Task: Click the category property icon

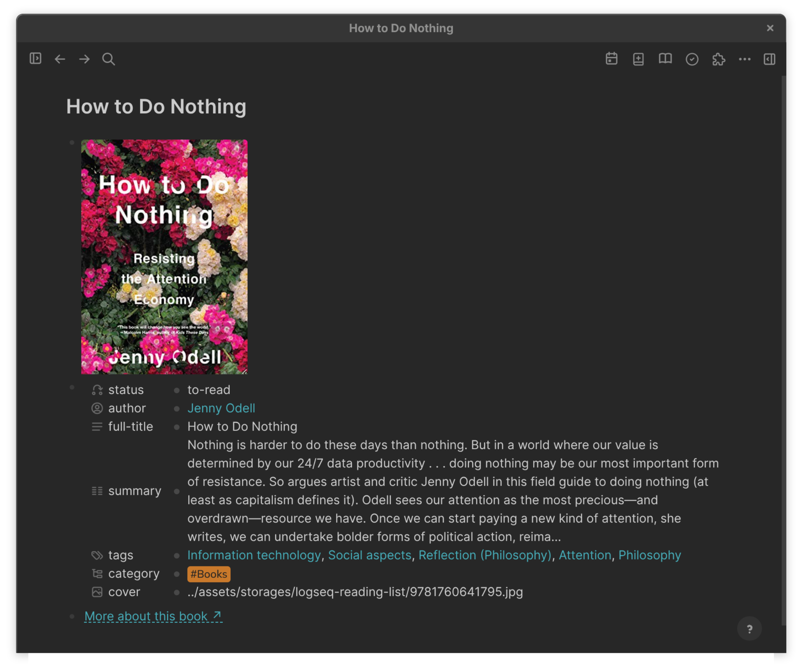Action: 97,574
